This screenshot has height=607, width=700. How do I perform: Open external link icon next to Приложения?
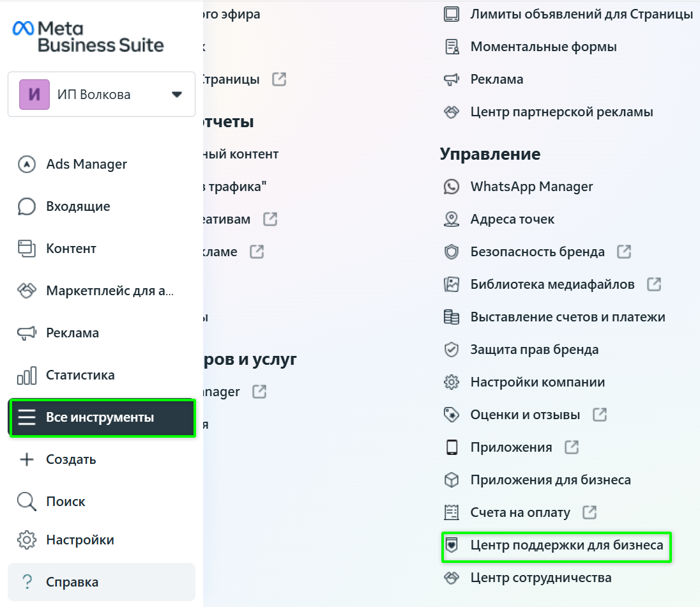click(572, 447)
